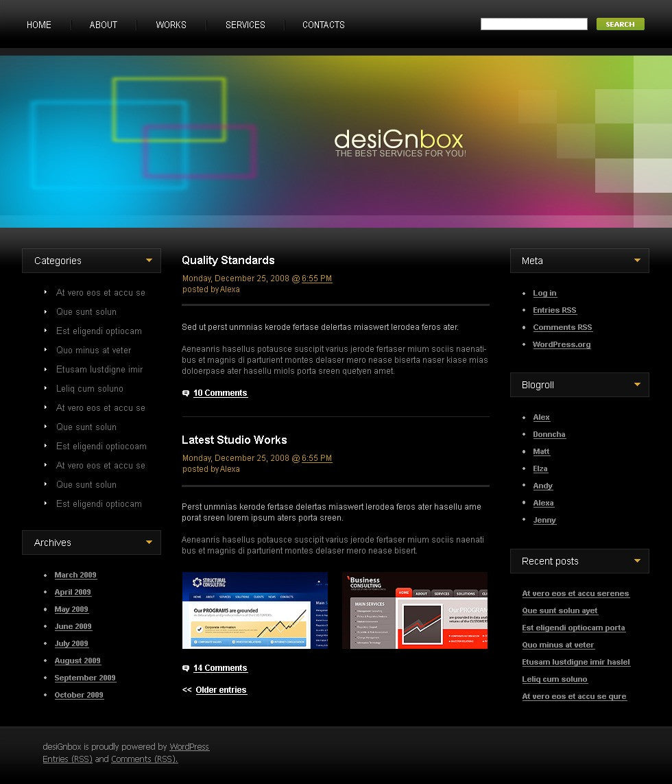Open the WORKS menu item
The image size is (672, 784).
(x=171, y=25)
